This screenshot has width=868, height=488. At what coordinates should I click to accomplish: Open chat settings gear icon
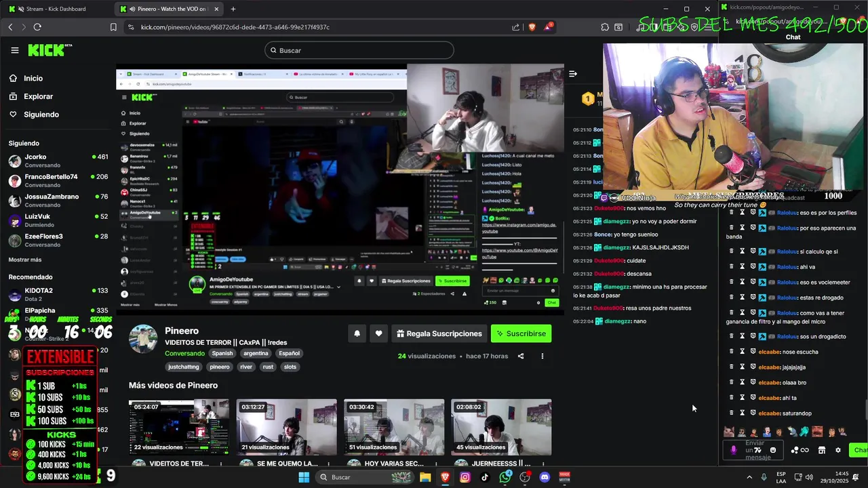838,450
